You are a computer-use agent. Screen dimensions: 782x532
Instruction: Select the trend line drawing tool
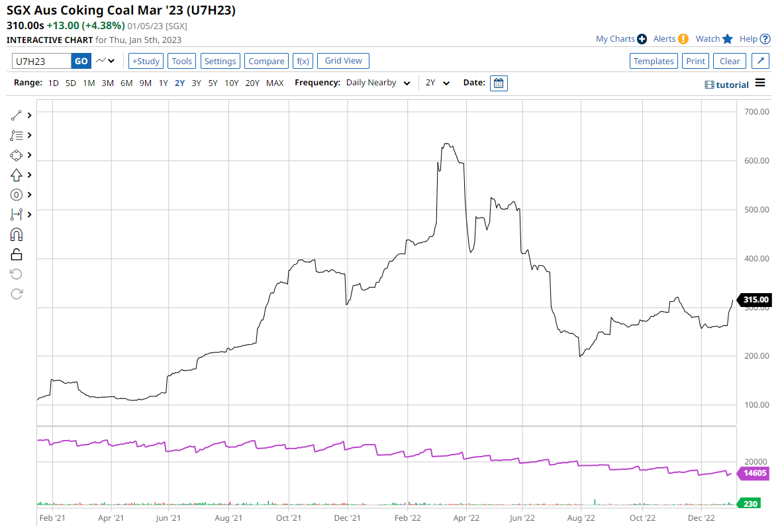pyautogui.click(x=17, y=115)
